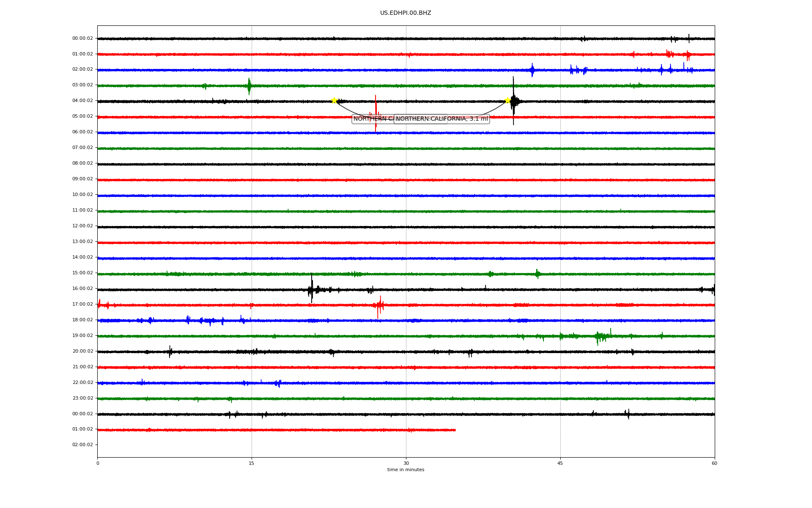Select the 45 minute tick label
This screenshot has width=812, height=508.
[560, 463]
